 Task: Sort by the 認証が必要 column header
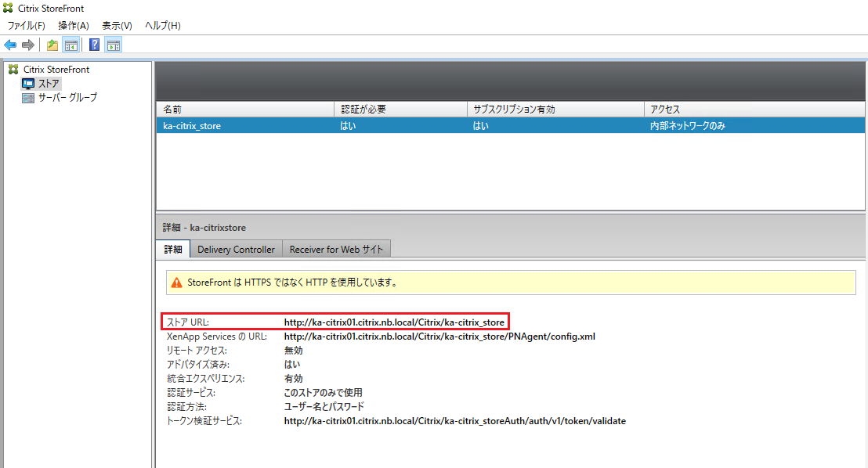401,109
